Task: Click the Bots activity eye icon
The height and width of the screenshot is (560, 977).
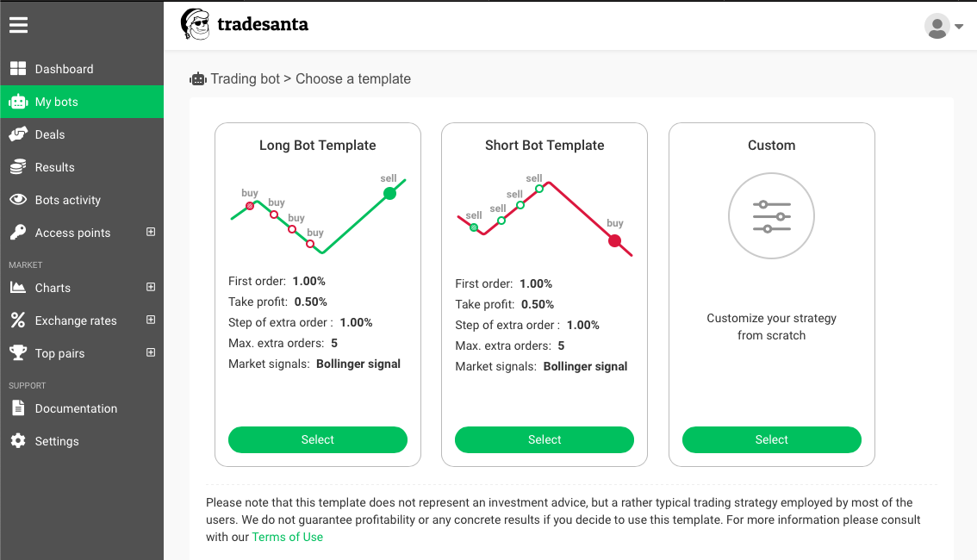Action: [18, 199]
